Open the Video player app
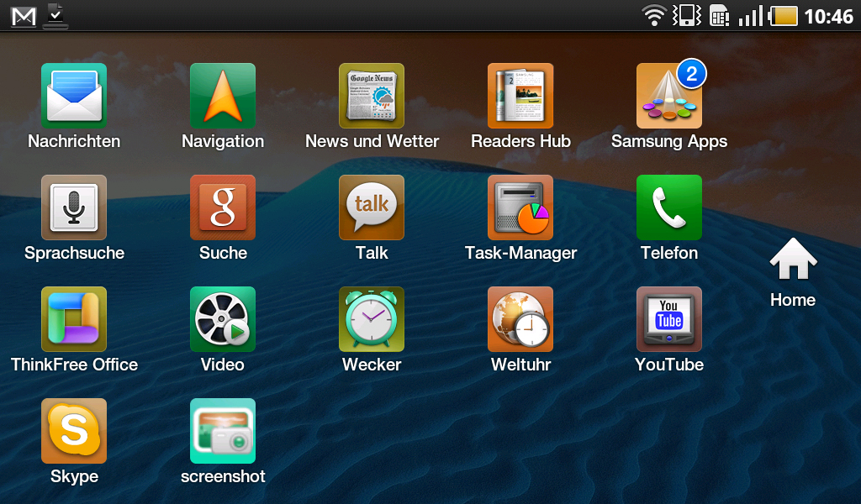 [223, 319]
